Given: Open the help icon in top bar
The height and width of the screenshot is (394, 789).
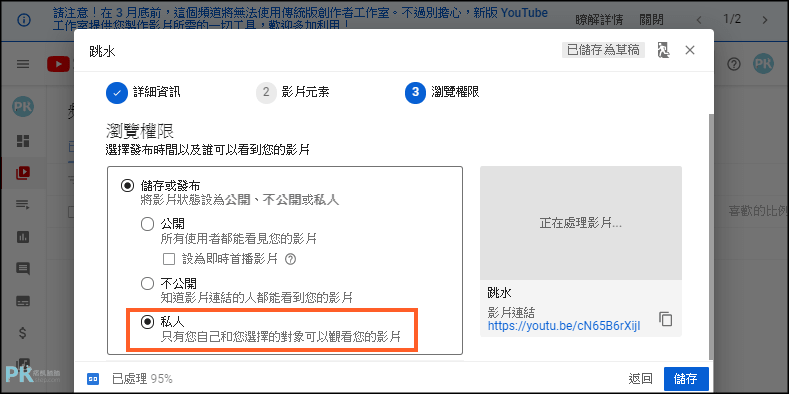Looking at the screenshot, I should pos(735,64).
